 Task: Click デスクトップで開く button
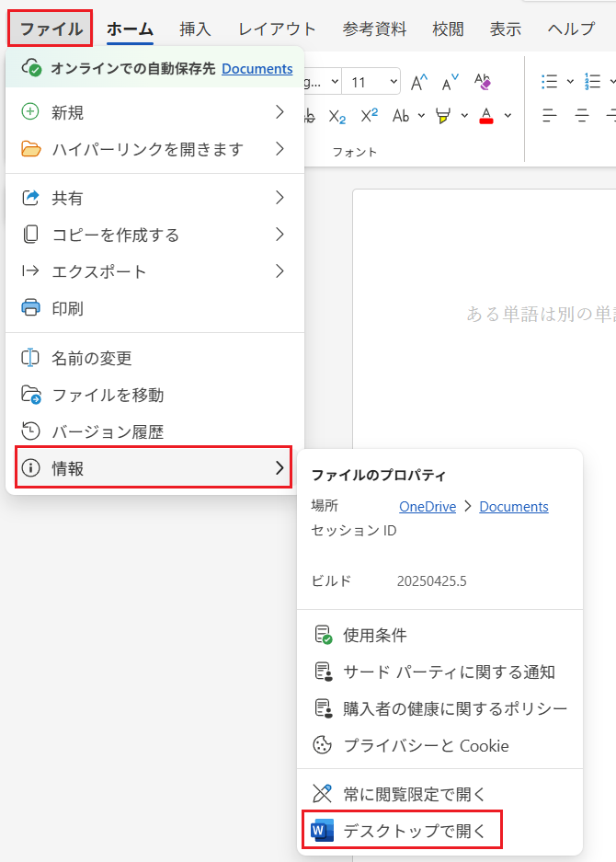tap(404, 832)
